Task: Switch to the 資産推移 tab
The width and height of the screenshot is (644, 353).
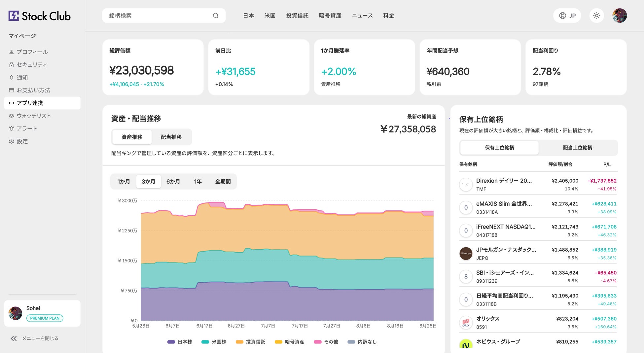Action: (x=132, y=137)
